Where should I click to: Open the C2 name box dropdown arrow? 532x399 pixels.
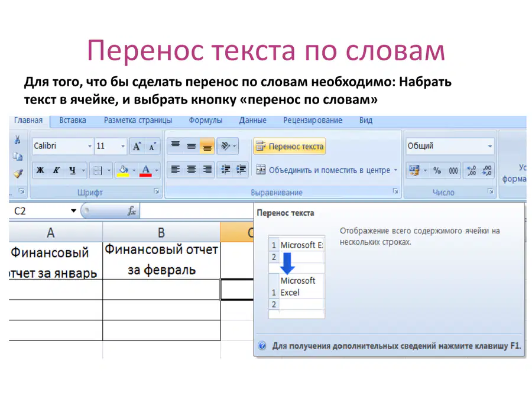pyautogui.click(x=73, y=210)
